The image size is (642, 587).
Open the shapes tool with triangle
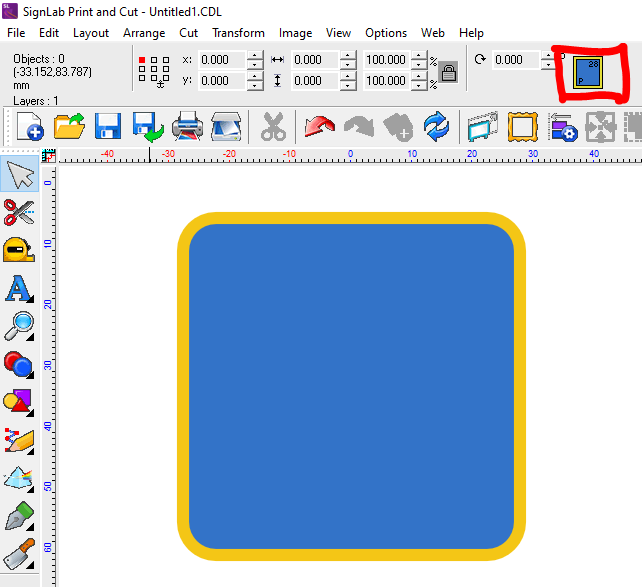point(19,402)
